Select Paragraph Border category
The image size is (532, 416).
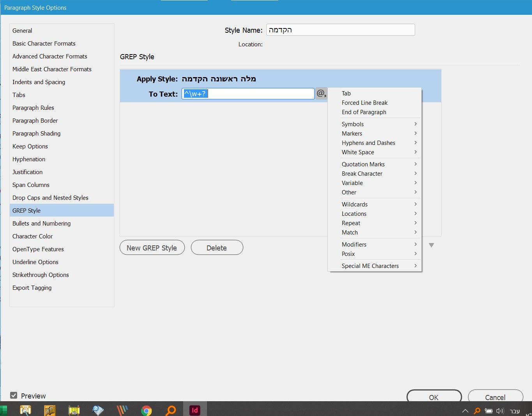(x=62, y=121)
